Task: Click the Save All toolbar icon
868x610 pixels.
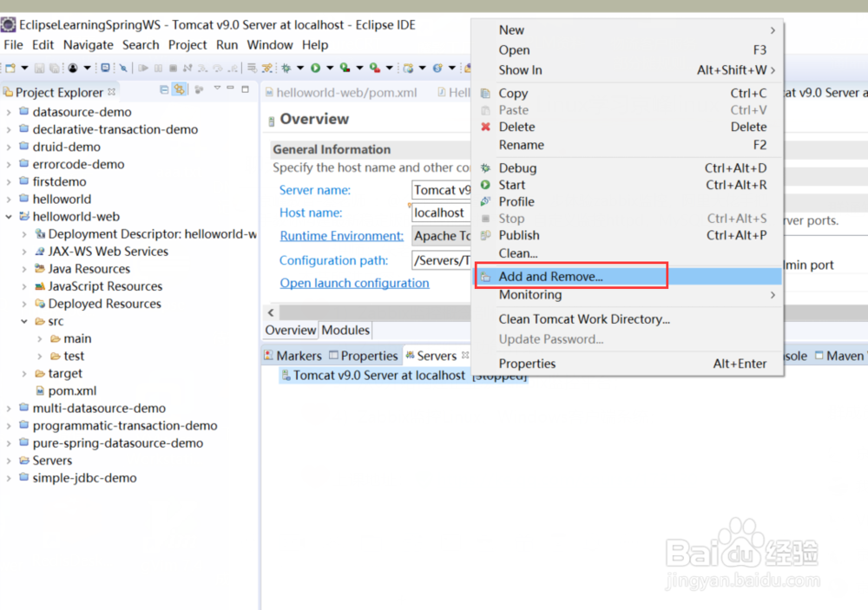Action: (54, 68)
